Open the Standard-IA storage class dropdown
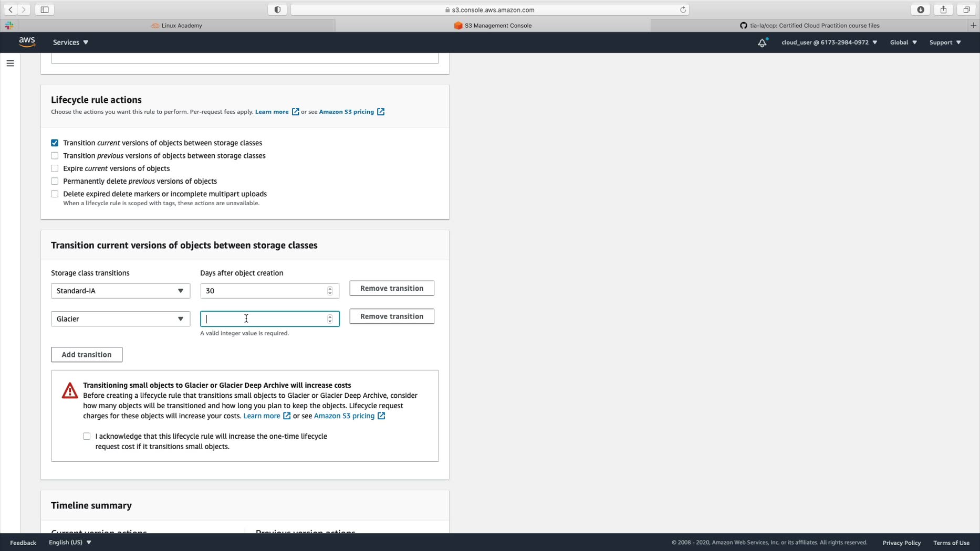Image resolution: width=980 pixels, height=551 pixels. coord(120,291)
